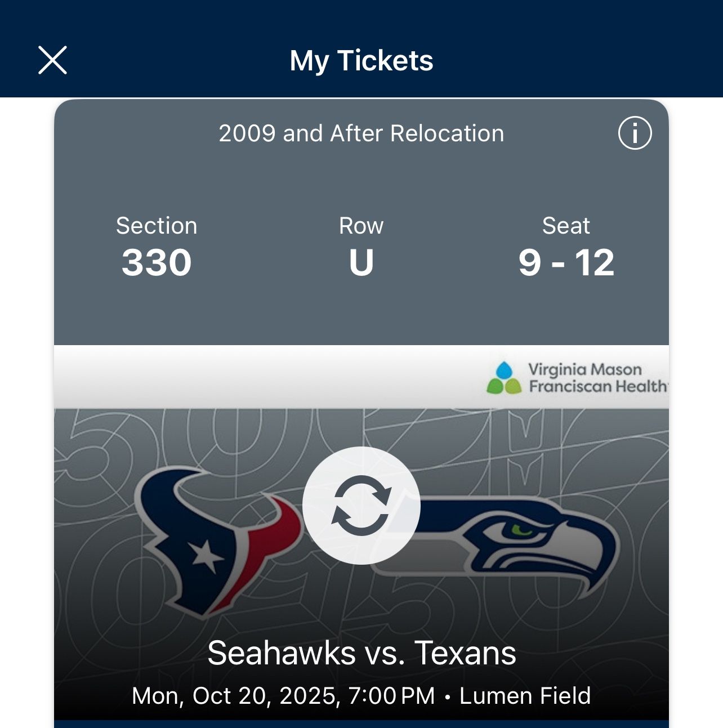723x728 pixels.
Task: Tap the 2009 and After Relocation label
Action: coord(361,133)
